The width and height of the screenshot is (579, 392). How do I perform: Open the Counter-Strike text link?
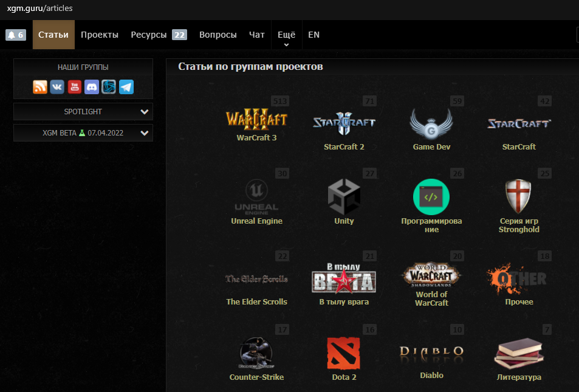[x=256, y=377]
